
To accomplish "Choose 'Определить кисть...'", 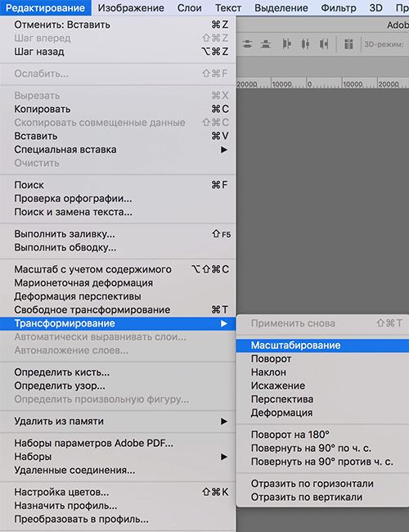I will (x=118, y=372).
